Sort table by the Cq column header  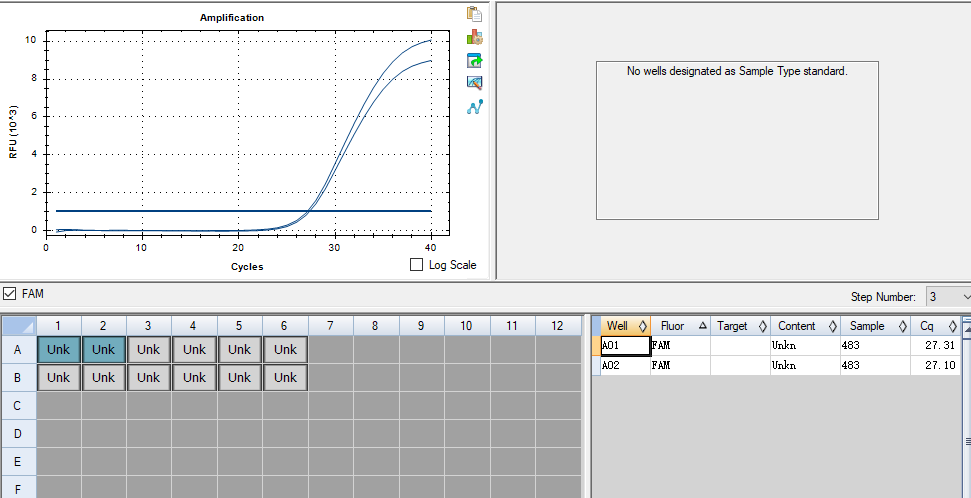click(x=935, y=326)
